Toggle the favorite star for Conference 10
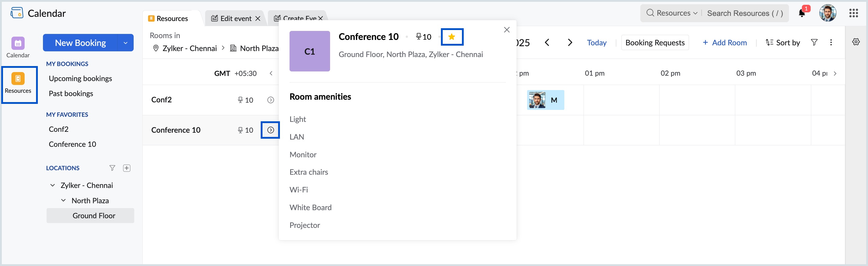The width and height of the screenshot is (868, 266). point(452,37)
